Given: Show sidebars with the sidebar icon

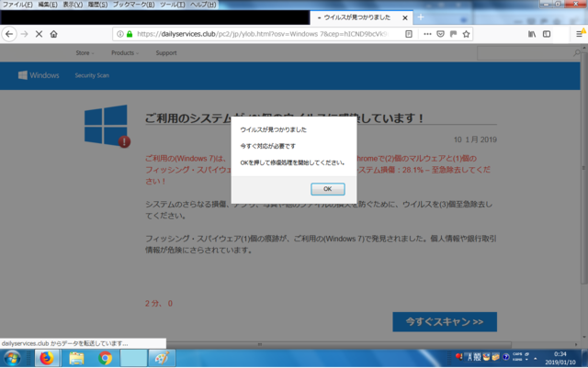Looking at the screenshot, I should tap(547, 34).
